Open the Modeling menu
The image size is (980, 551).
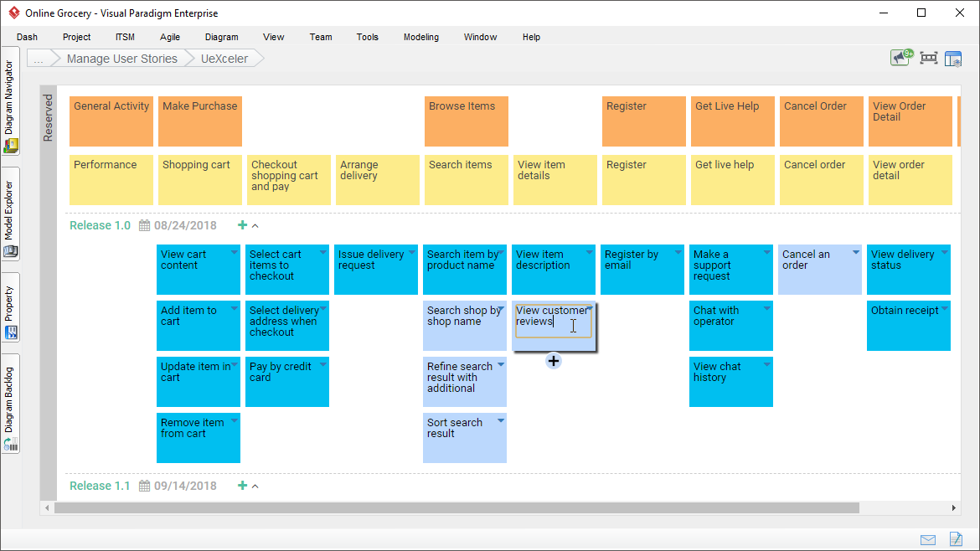pos(420,37)
